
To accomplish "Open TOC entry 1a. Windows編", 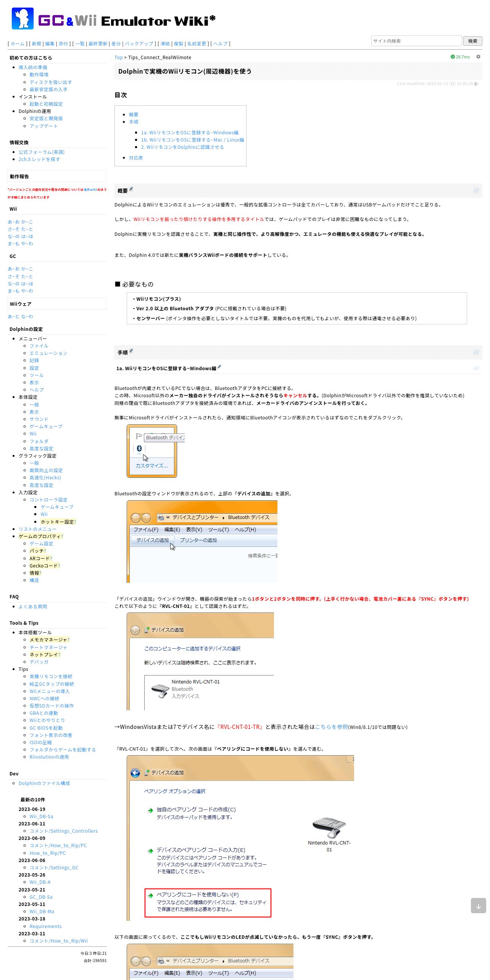I will tap(190, 133).
